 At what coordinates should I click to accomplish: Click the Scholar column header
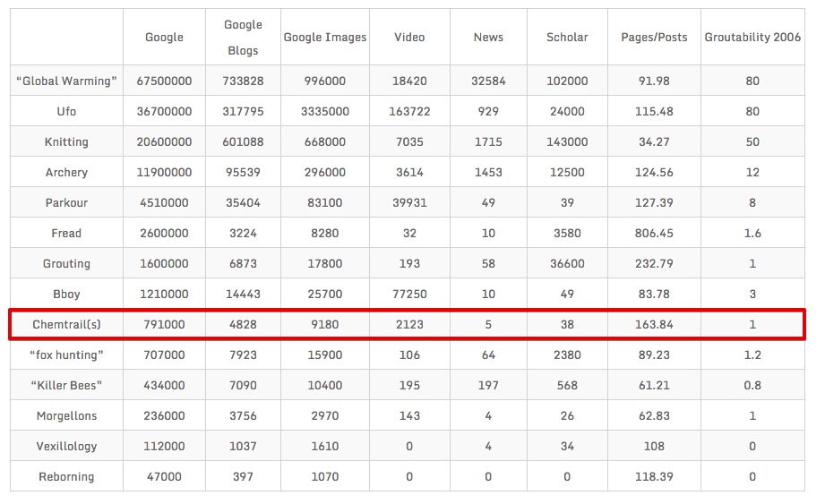click(567, 38)
